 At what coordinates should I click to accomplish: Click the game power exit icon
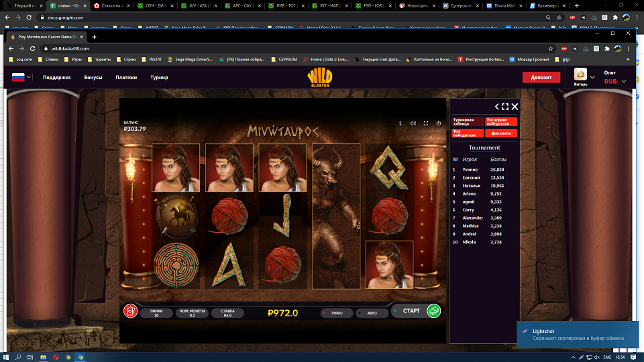[439, 123]
